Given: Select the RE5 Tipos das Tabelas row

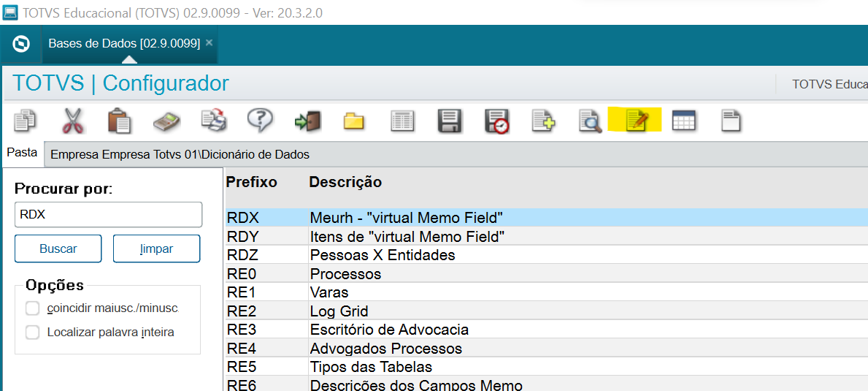Looking at the screenshot, I should click(546, 367).
